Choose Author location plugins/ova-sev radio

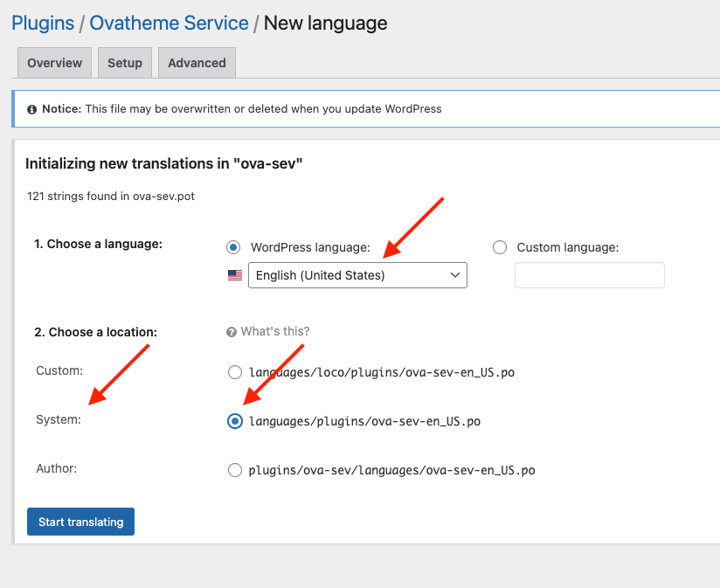(x=235, y=470)
